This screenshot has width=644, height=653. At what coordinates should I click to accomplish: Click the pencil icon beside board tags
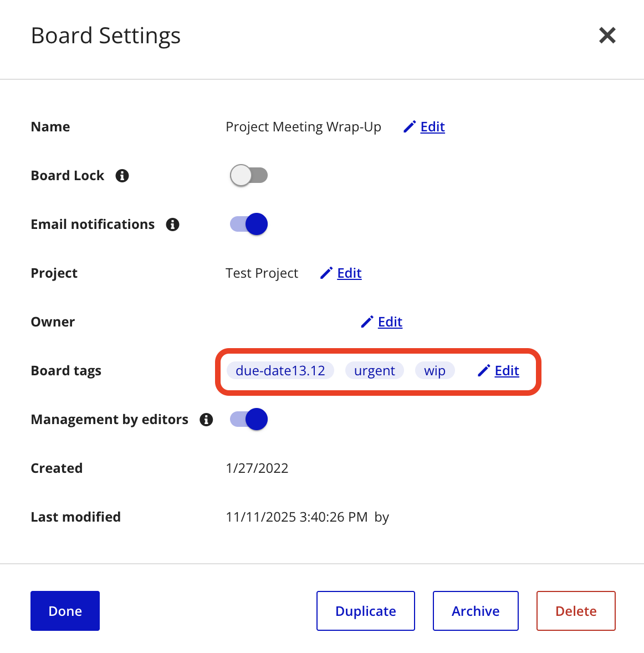(x=484, y=371)
